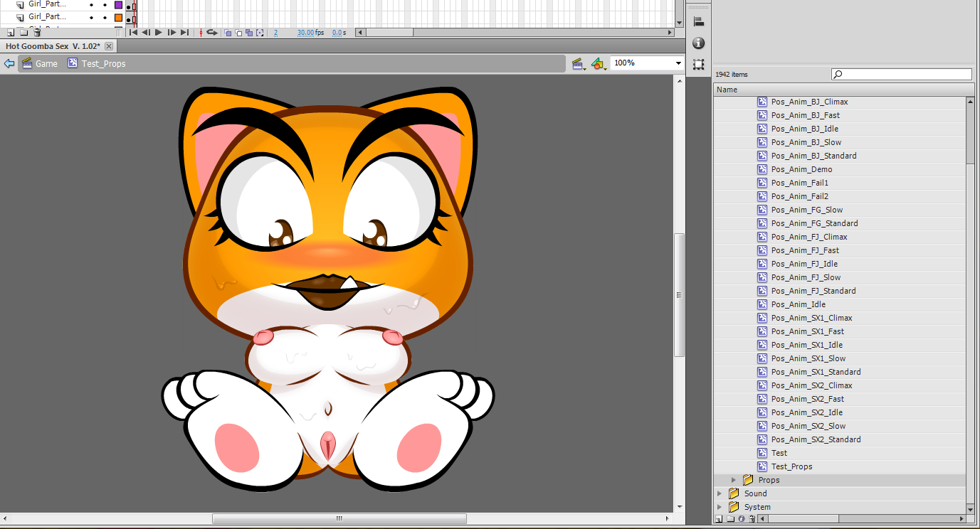Click the orange layer outline color swatch
The width and height of the screenshot is (980, 529).
pos(118,17)
